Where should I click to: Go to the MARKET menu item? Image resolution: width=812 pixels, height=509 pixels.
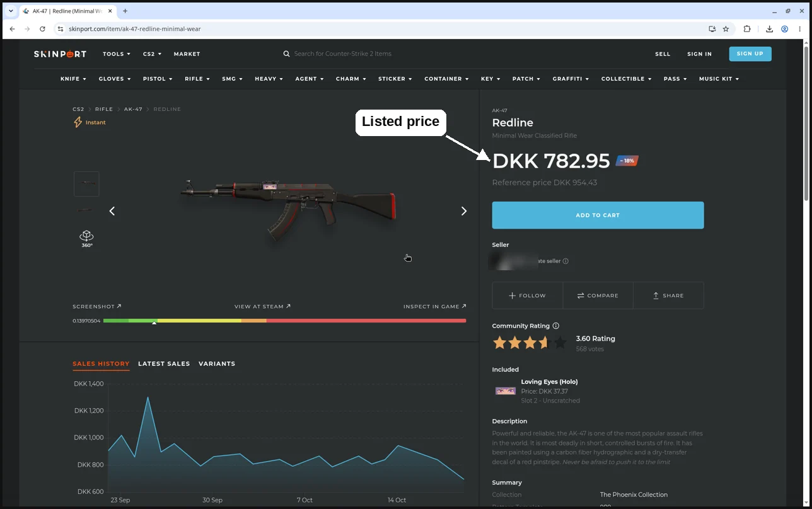pyautogui.click(x=187, y=54)
